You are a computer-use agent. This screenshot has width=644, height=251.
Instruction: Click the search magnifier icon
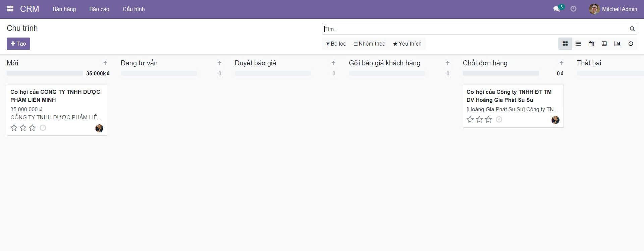point(632,29)
